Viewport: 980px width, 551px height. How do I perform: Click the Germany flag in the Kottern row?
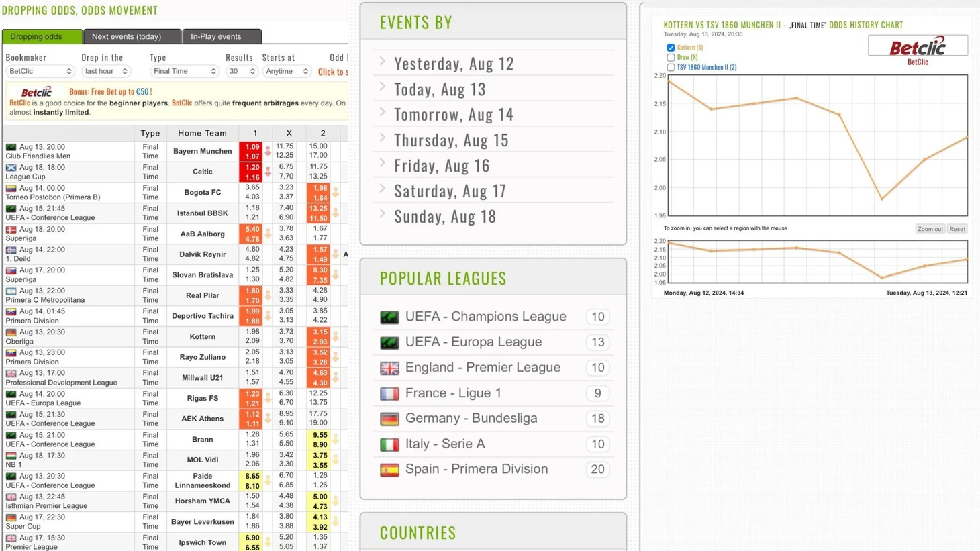click(x=11, y=332)
